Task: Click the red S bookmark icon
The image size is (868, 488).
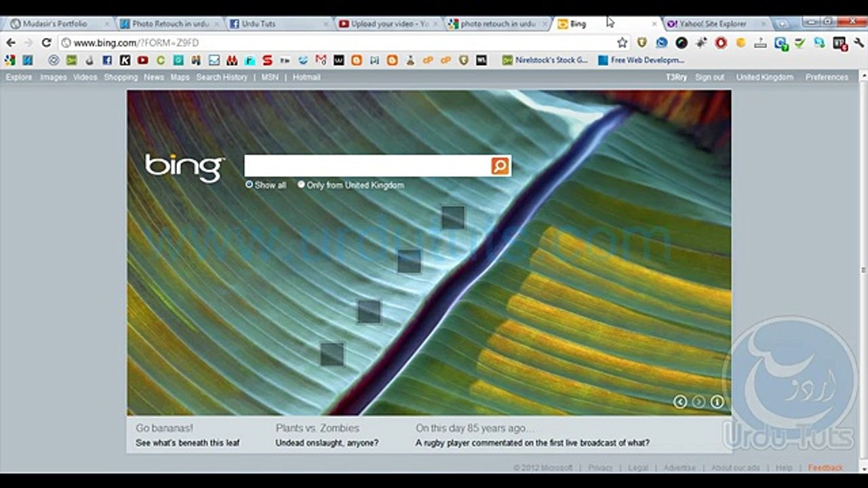Action: [267, 60]
